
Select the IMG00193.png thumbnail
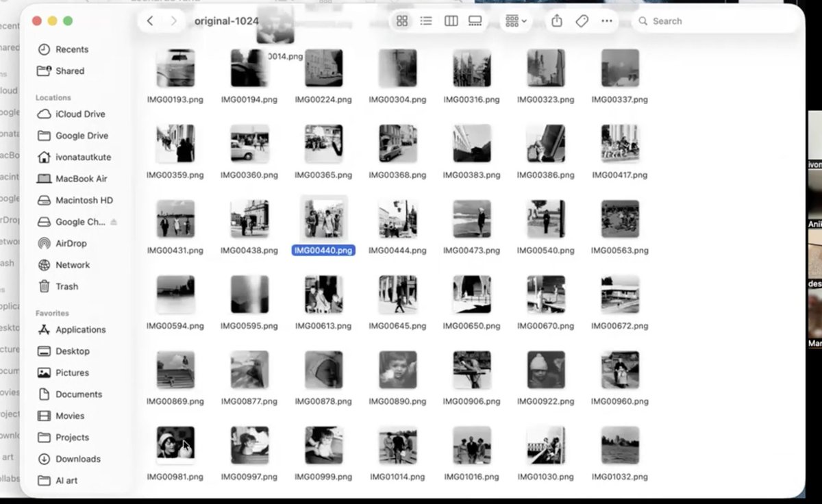pyautogui.click(x=175, y=68)
